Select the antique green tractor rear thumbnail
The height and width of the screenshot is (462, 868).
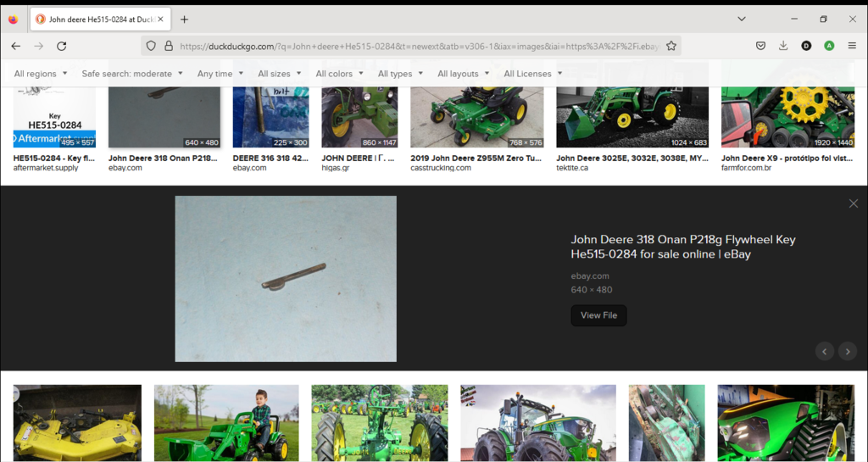click(x=380, y=423)
